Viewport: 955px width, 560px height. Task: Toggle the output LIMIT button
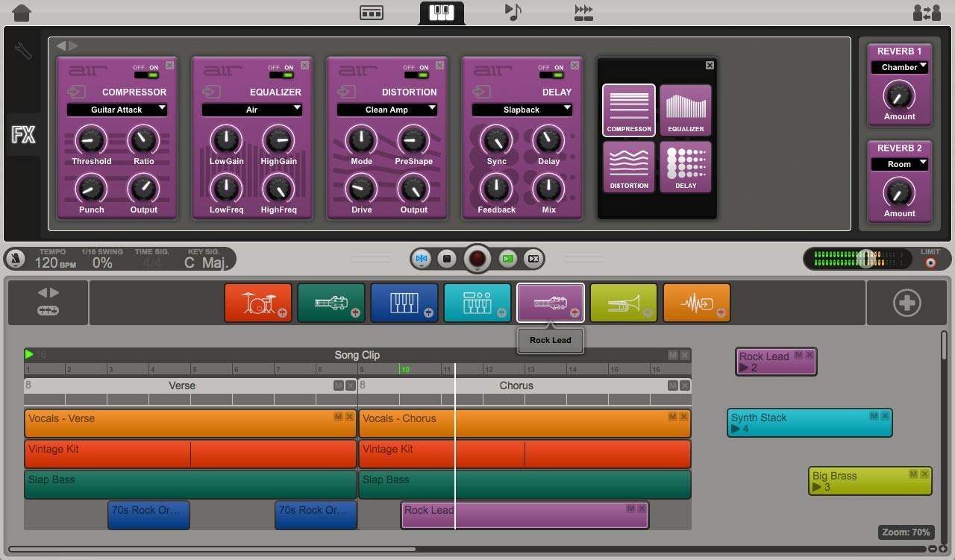click(930, 263)
